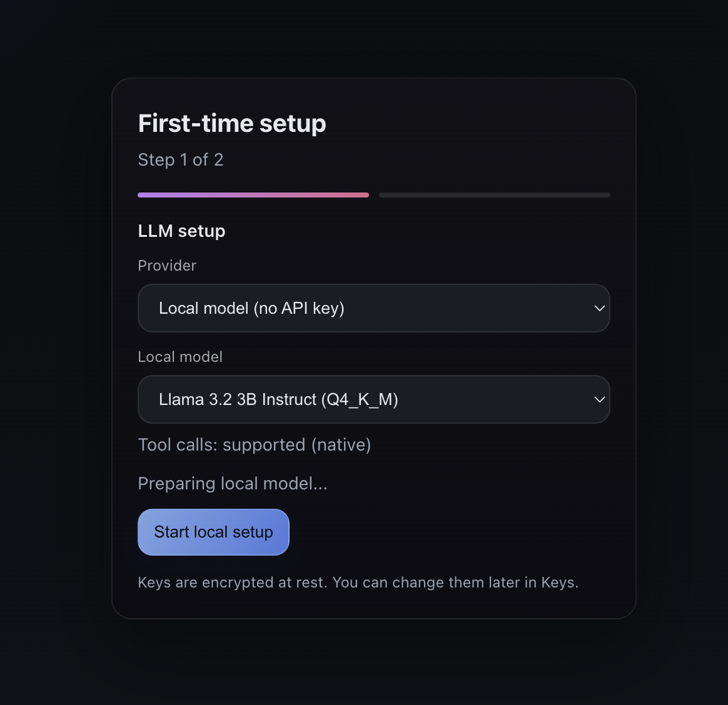Click the 'LLM setup' section heading
Viewport: 728px width, 705px height.
[181, 231]
